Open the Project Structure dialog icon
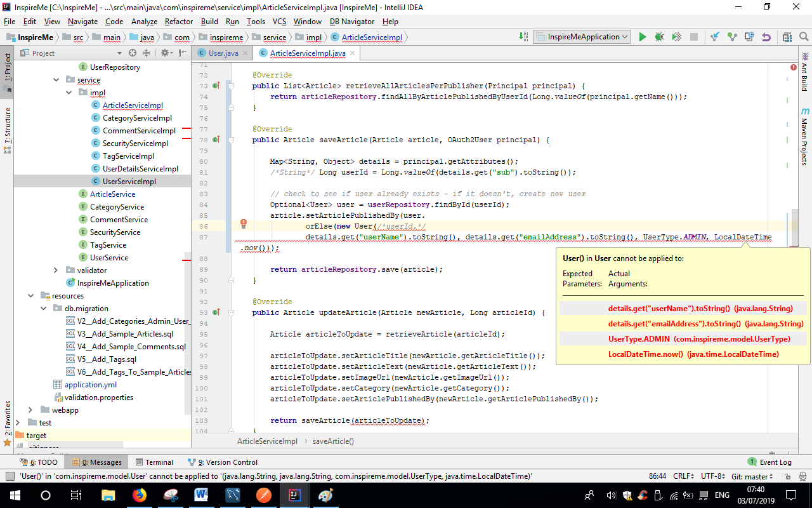 click(787, 37)
